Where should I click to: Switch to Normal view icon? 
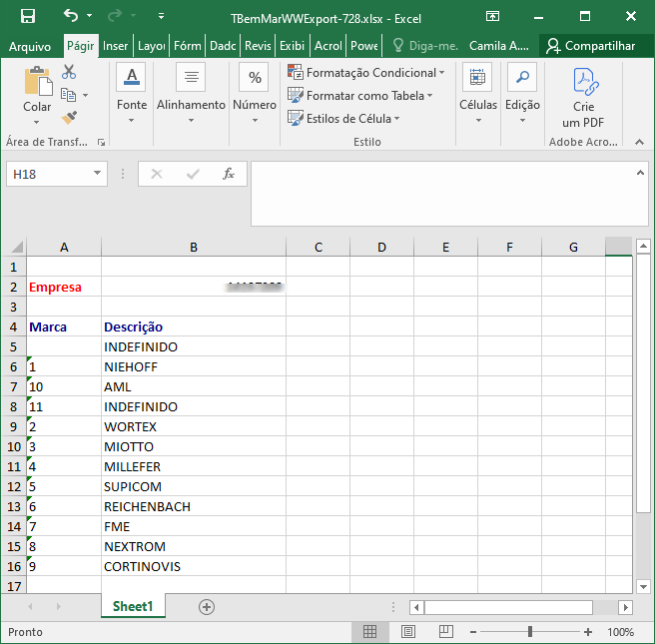[x=369, y=631]
